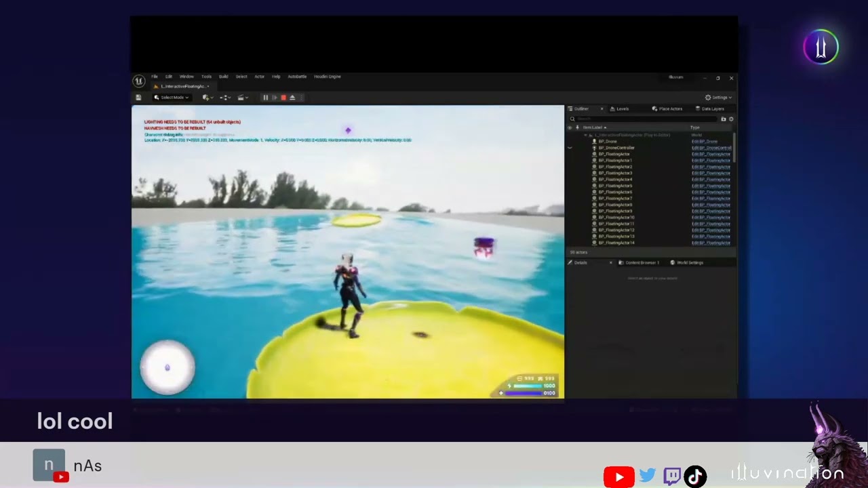Screen dimensions: 868x488
Task: Collapse the L_InteractiveFloatingActor world tree
Action: point(586,135)
